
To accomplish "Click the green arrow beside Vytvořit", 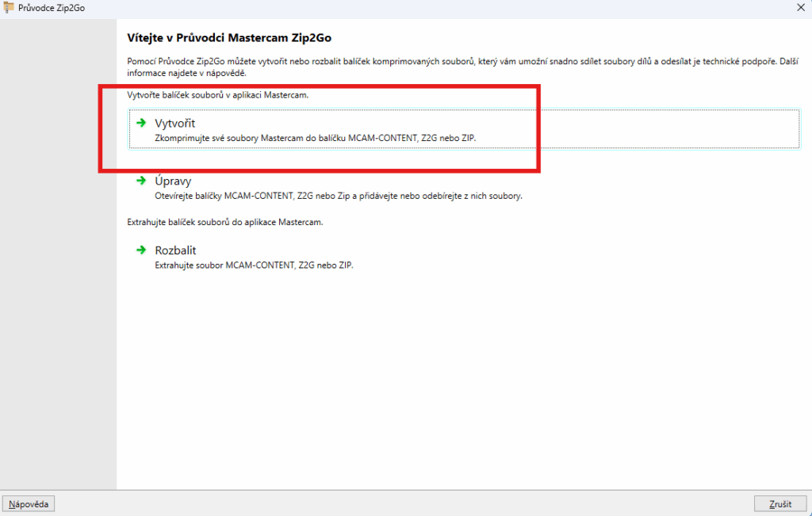I will coord(141,123).
